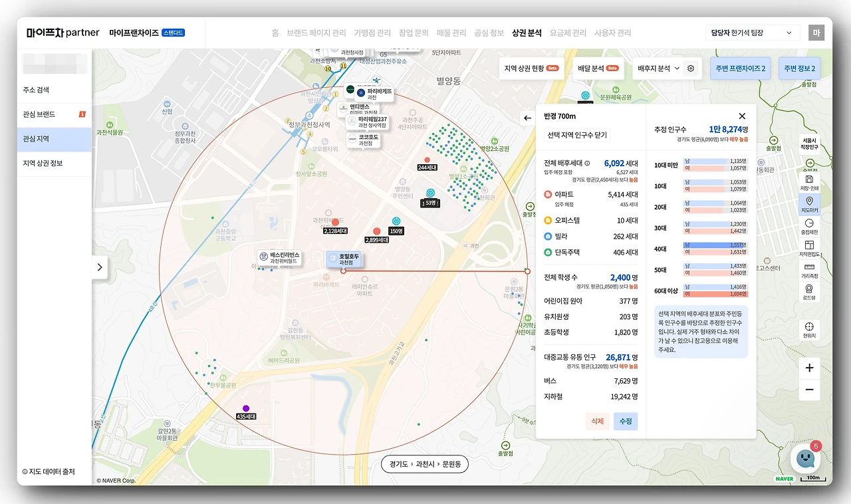851x504 pixels.
Task: Open 브랜드 페이지 관리 menu
Action: pyautogui.click(x=316, y=33)
